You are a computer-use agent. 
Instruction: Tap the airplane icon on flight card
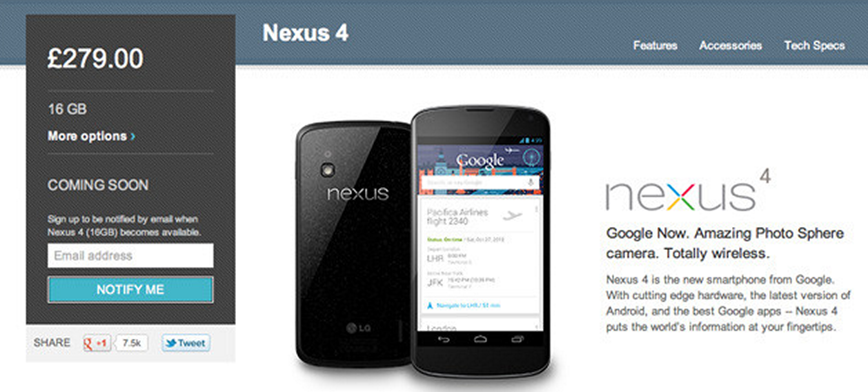point(513,216)
